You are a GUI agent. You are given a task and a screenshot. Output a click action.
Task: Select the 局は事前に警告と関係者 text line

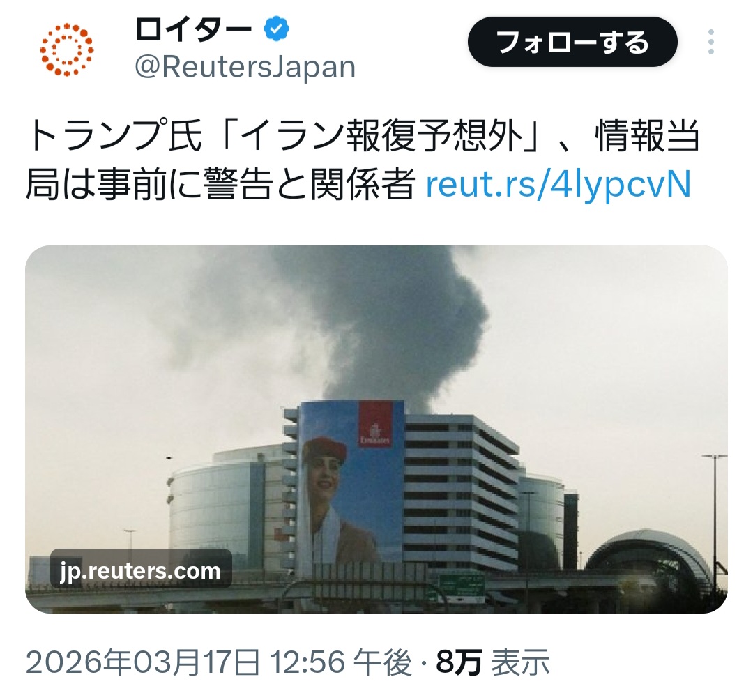coord(220,184)
